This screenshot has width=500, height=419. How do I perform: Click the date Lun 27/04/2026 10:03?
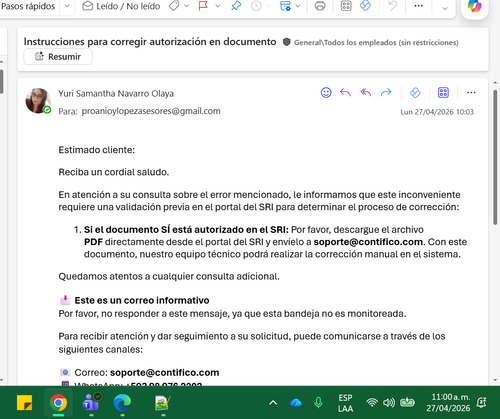[x=437, y=112]
